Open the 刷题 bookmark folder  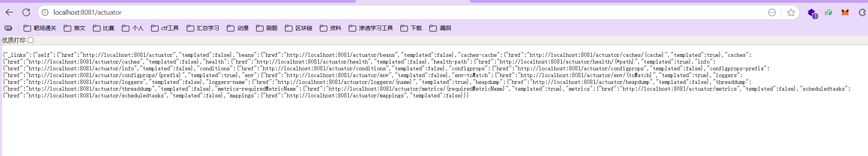267,28
